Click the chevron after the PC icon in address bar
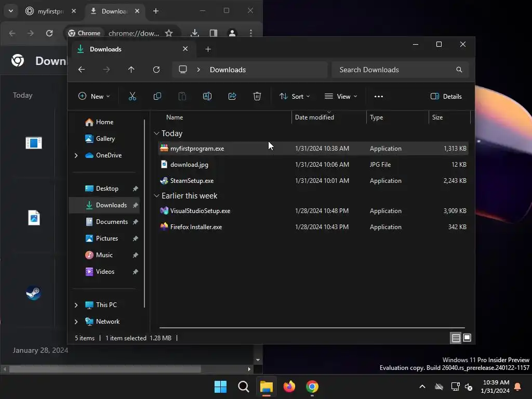532x399 pixels. [198, 70]
